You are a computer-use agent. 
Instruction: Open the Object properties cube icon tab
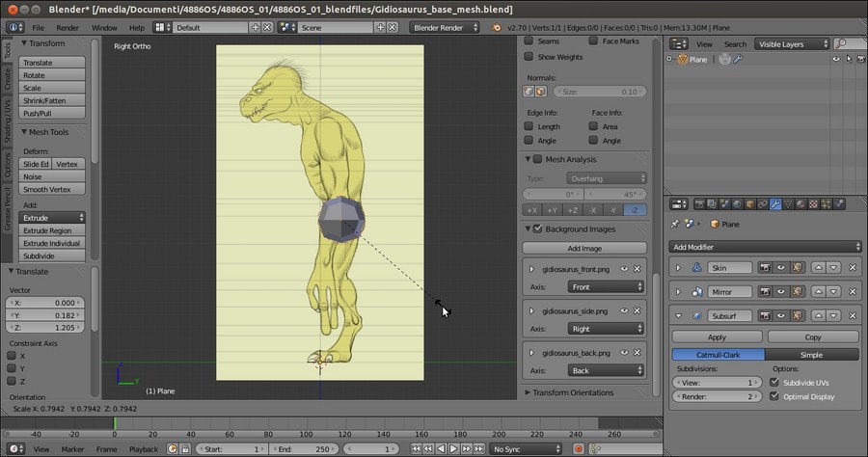coord(750,204)
